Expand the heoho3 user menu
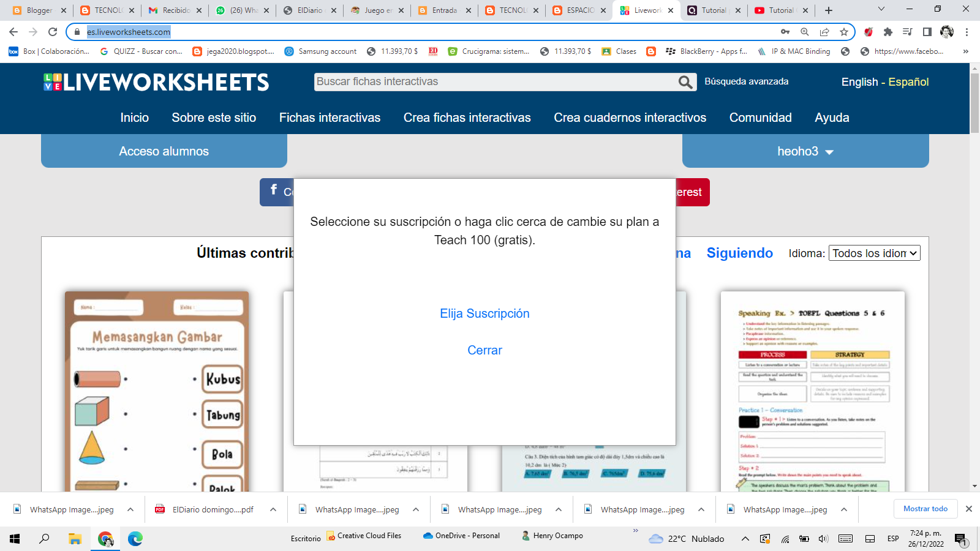Screen dimensions: 980x551 (805, 151)
